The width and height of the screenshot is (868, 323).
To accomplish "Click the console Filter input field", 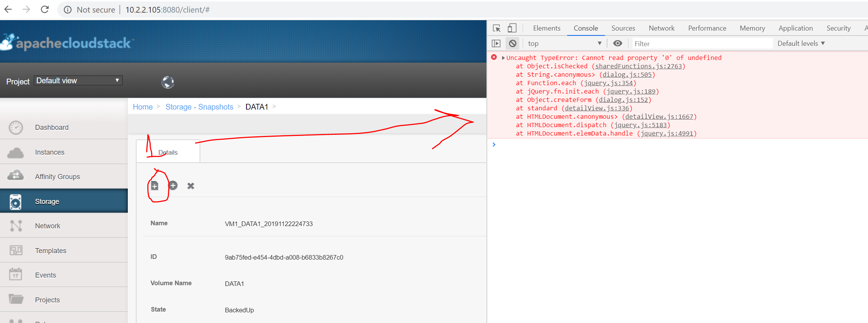I will 702,44.
